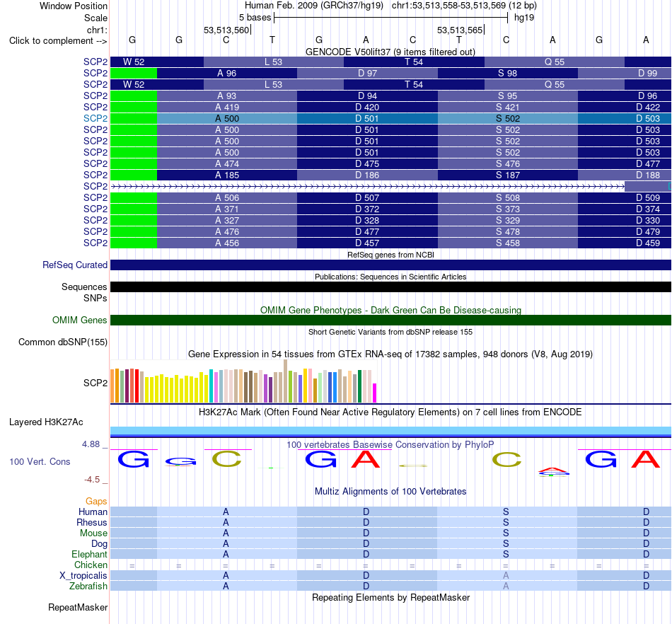Click the RepeatMasker track label
The height and width of the screenshot is (624, 672).
click(x=78, y=607)
